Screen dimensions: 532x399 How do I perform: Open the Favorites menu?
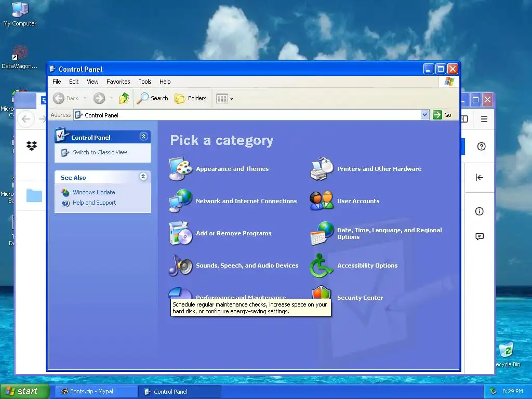[118, 82]
